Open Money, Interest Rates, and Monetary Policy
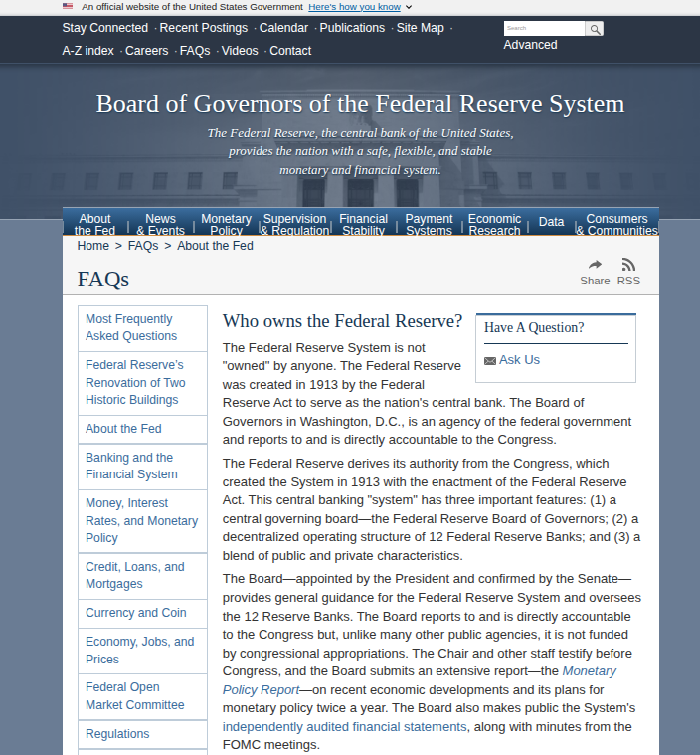700x755 pixels. tap(142, 521)
